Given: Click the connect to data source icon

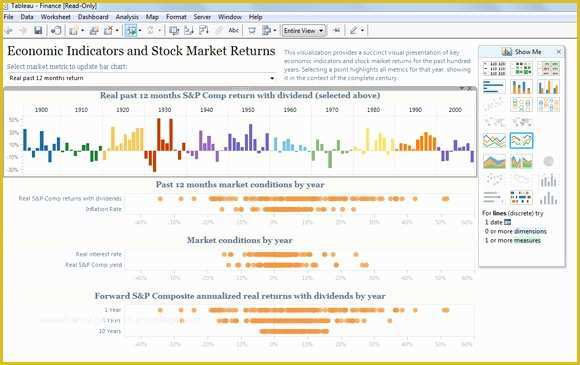Looking at the screenshot, I should coord(56,31).
